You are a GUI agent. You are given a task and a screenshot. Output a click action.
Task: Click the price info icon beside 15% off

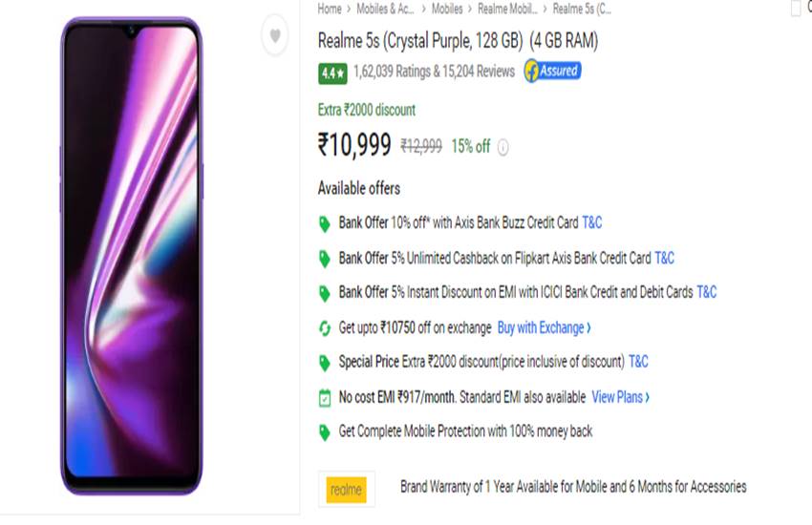coord(502,147)
